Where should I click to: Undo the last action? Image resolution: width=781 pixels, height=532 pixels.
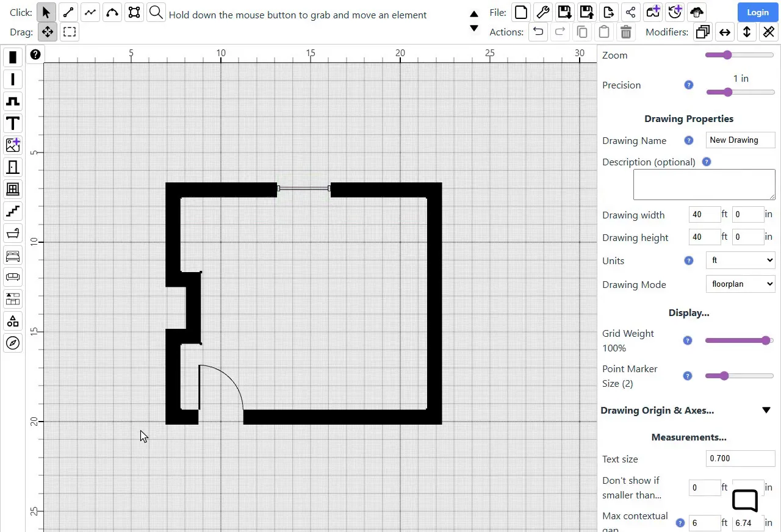(x=538, y=32)
